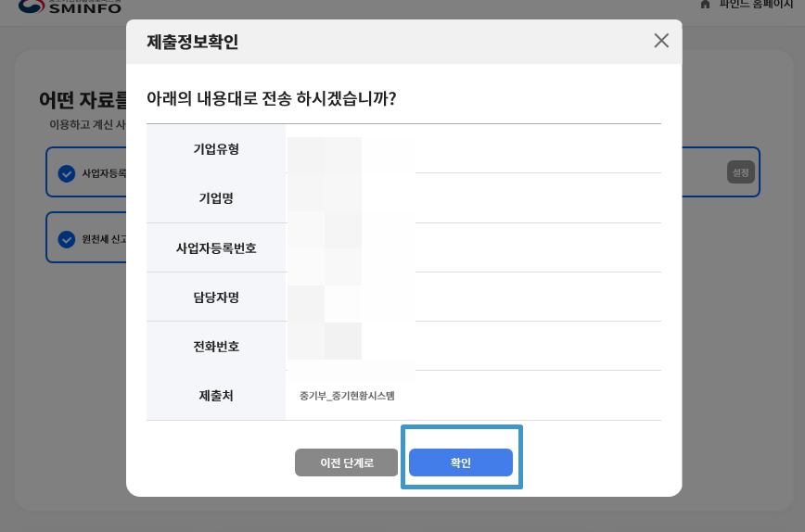
Task: Toggle the 원천세 신고 checkmark in background
Action: [x=67, y=239]
